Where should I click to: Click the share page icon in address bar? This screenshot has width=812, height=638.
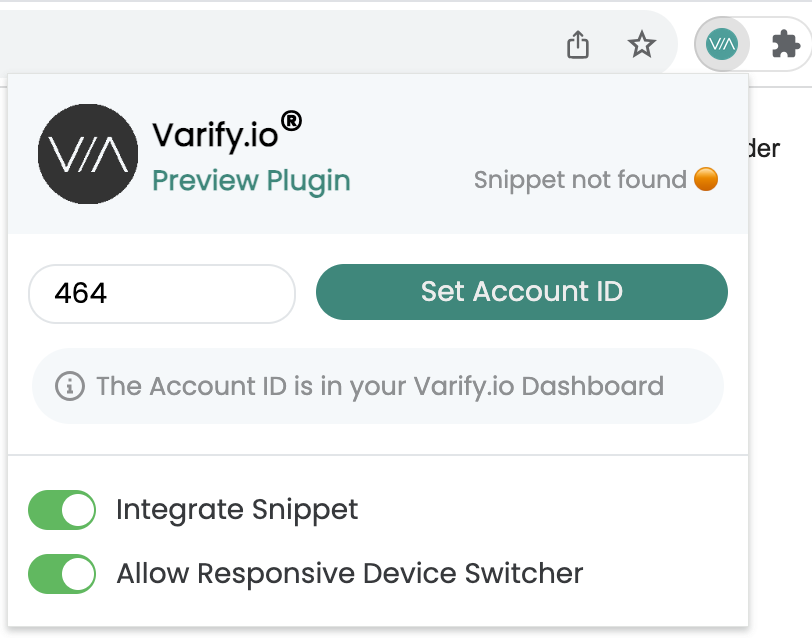(577, 45)
